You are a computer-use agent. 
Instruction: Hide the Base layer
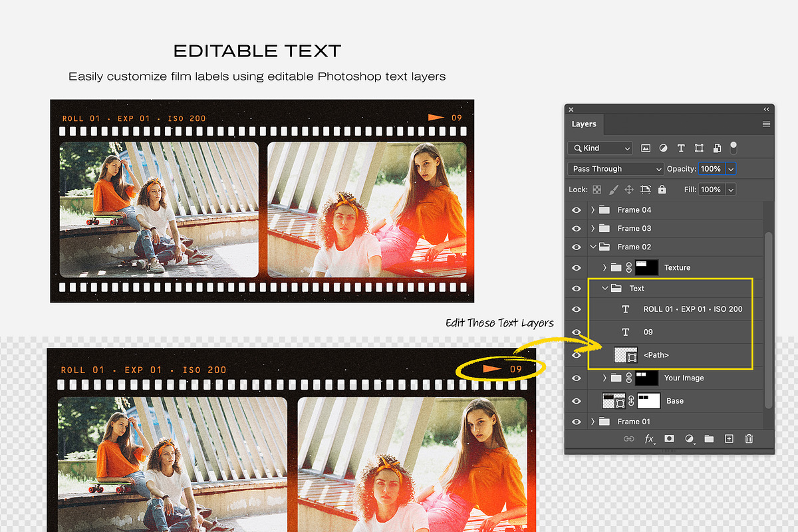[x=577, y=401]
